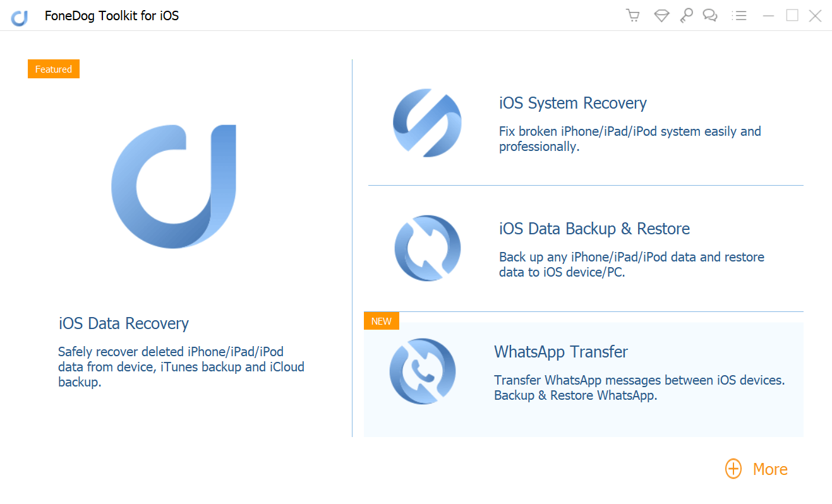Click the large iOS Data Recovery logo
This screenshot has width=832, height=504.
pos(174,186)
